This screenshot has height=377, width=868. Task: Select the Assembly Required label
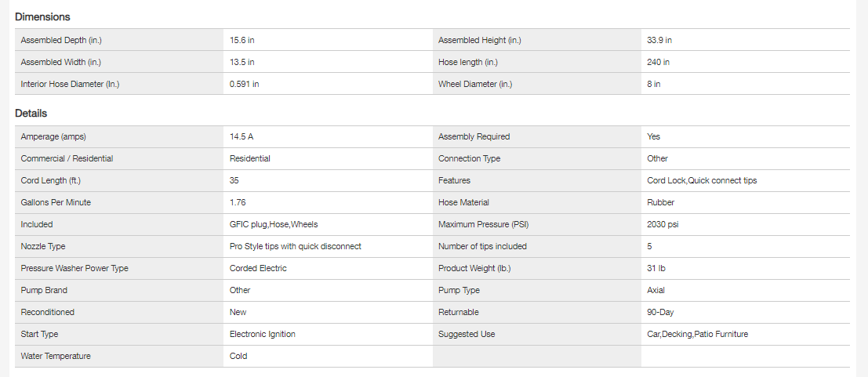click(x=474, y=136)
